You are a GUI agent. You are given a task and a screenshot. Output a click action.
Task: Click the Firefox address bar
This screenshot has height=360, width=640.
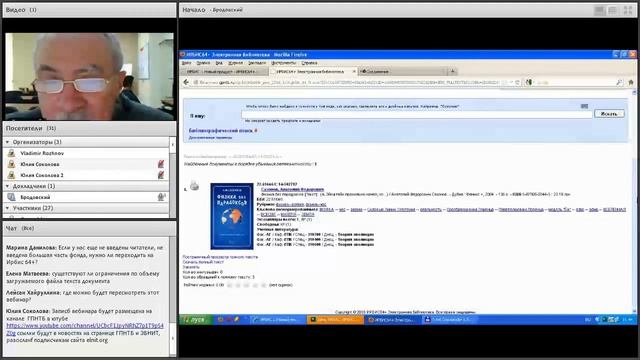347,82
